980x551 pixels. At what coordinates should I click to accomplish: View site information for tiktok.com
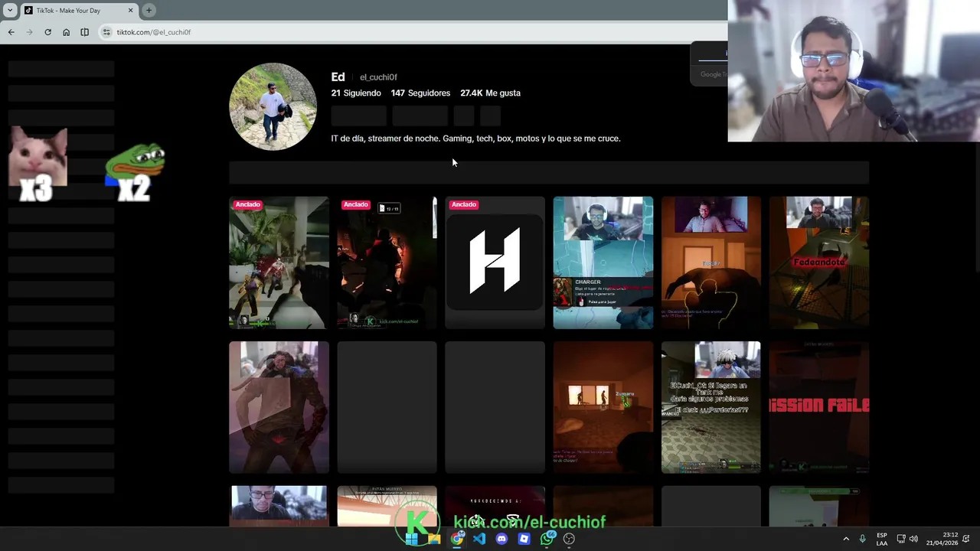[106, 32]
